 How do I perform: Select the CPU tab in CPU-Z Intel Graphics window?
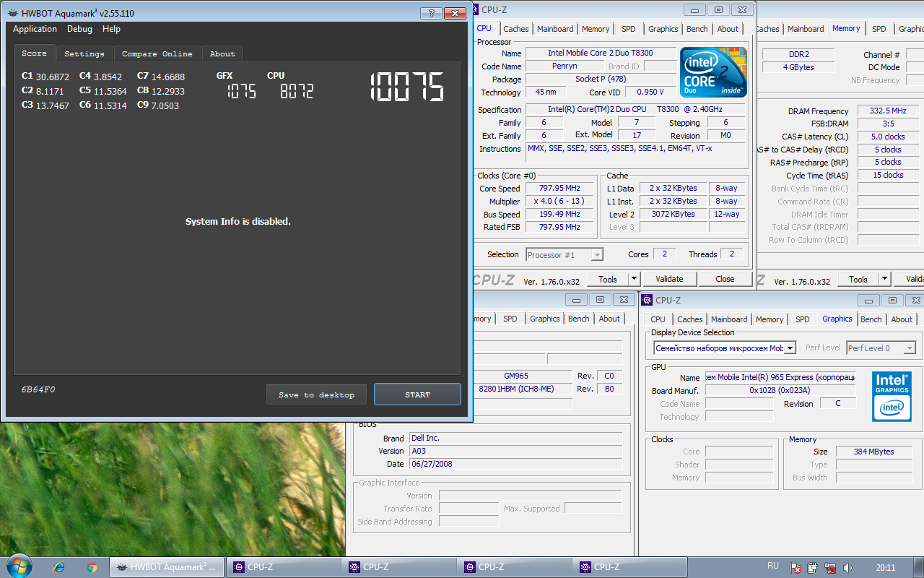tap(658, 319)
